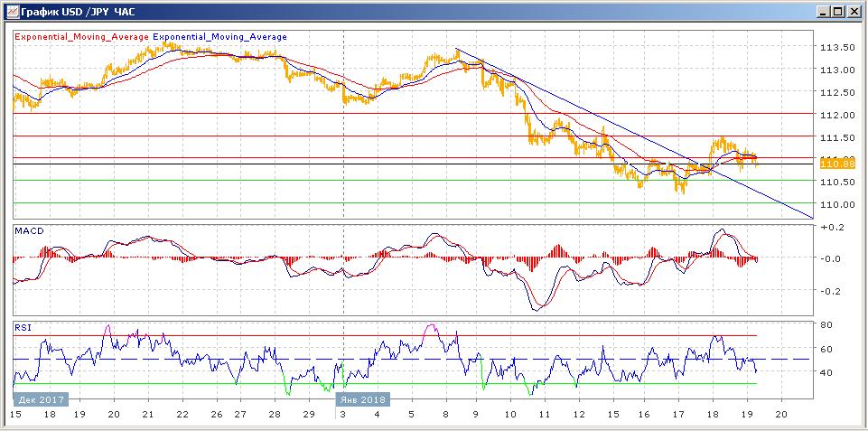The width and height of the screenshot is (868, 431).
Task: Click the MACD -0.2 scale label
Action: [827, 291]
